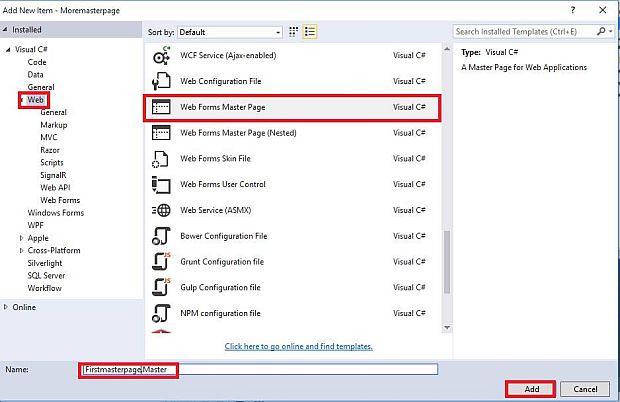
Task: Switch to small icons grid view
Action: click(293, 32)
